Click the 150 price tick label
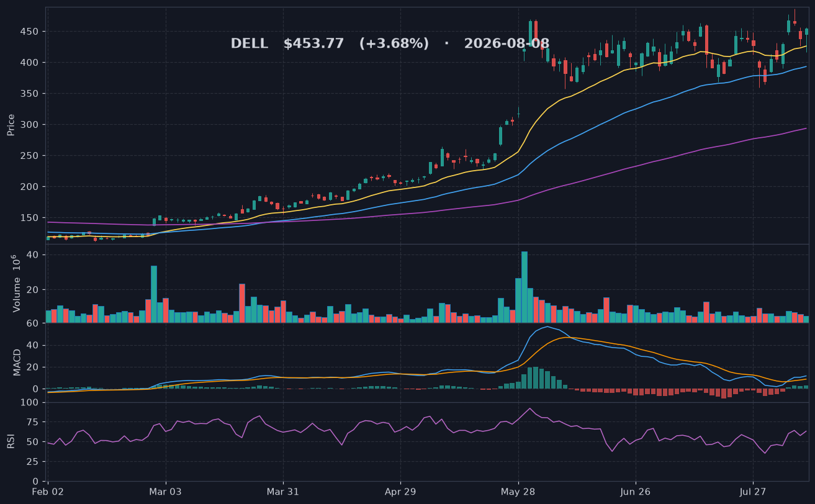The image size is (815, 504). (x=29, y=218)
